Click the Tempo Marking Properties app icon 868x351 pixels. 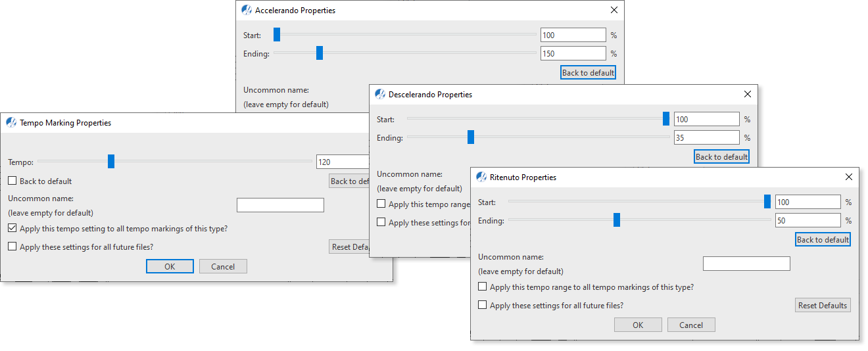click(11, 122)
